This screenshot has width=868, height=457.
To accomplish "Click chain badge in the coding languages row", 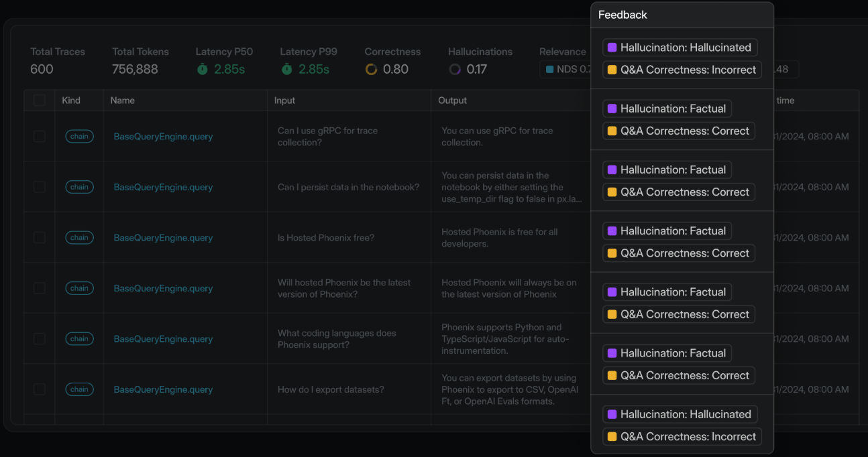I will tap(79, 338).
